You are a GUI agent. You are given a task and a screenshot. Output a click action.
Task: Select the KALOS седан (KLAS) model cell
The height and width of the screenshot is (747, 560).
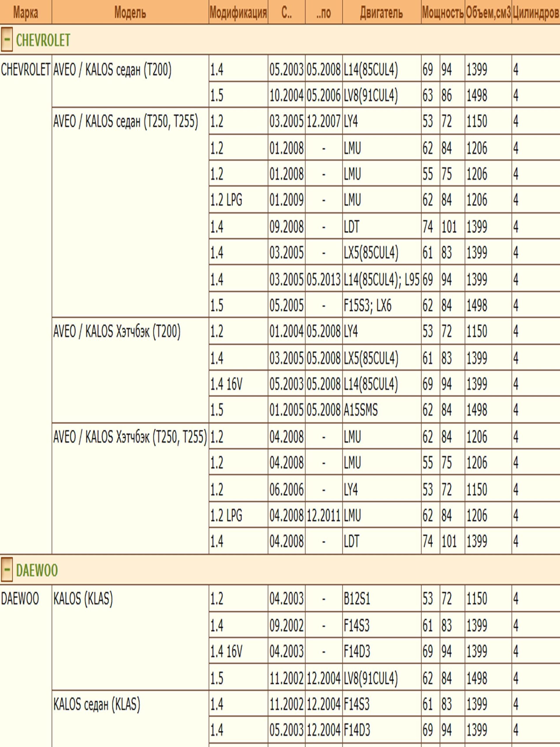[x=97, y=704]
